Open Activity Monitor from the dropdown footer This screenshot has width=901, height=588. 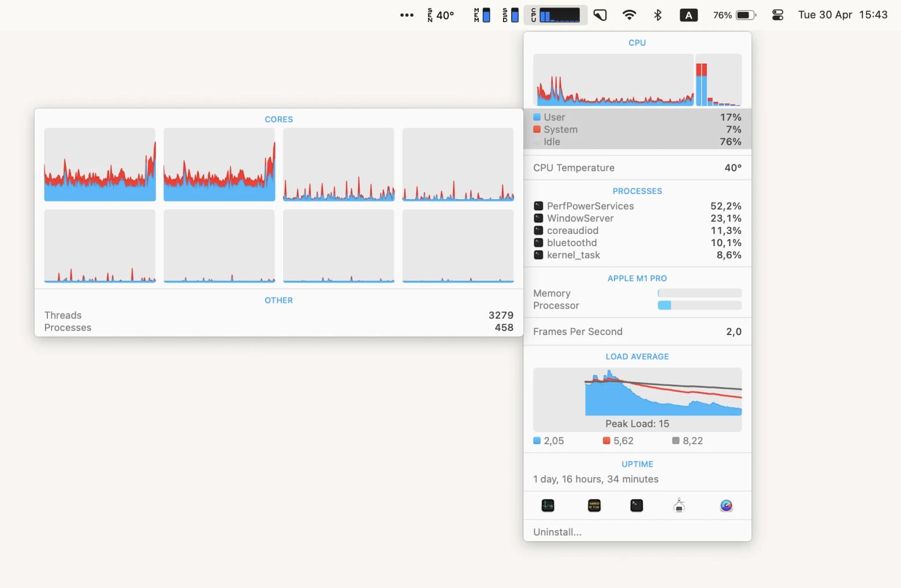(x=548, y=506)
